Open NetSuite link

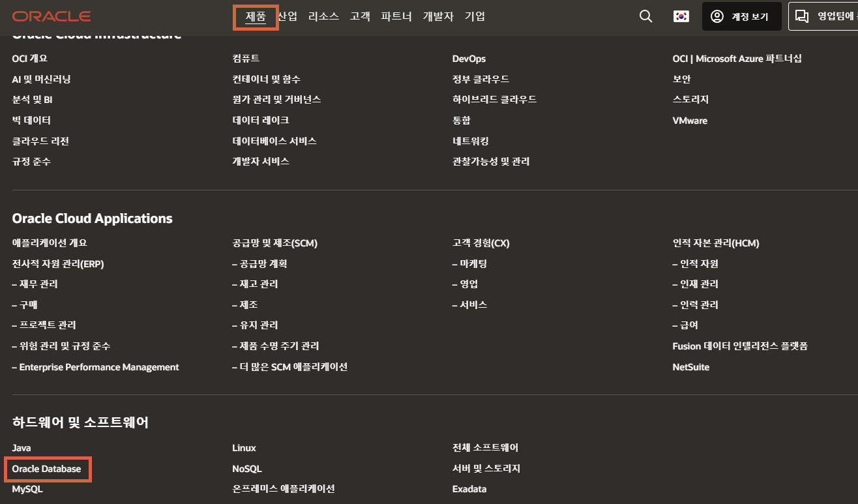click(691, 367)
